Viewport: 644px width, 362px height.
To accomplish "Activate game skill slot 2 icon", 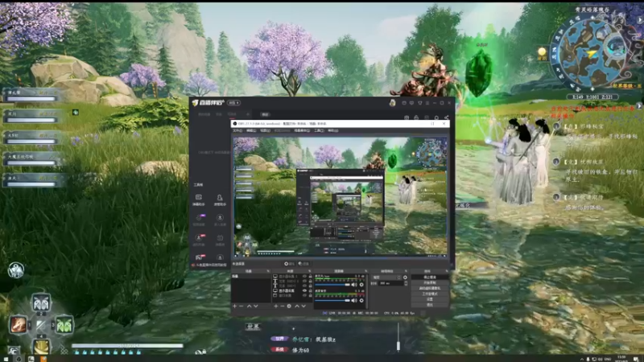I will click(x=41, y=302).
